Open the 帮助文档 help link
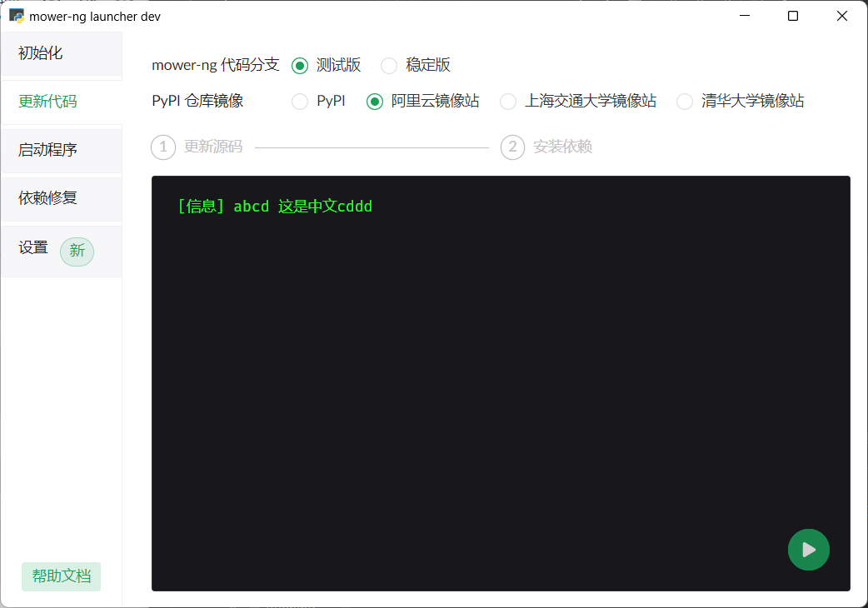Image resolution: width=868 pixels, height=608 pixels. click(x=61, y=576)
